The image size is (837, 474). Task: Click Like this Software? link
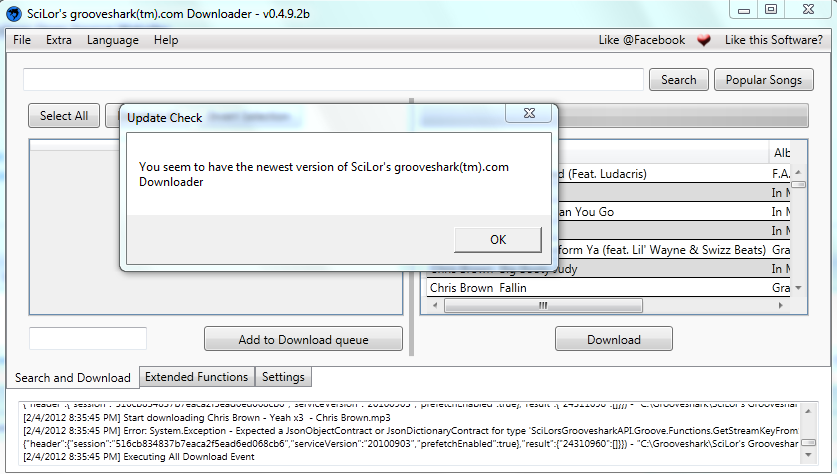pos(773,40)
